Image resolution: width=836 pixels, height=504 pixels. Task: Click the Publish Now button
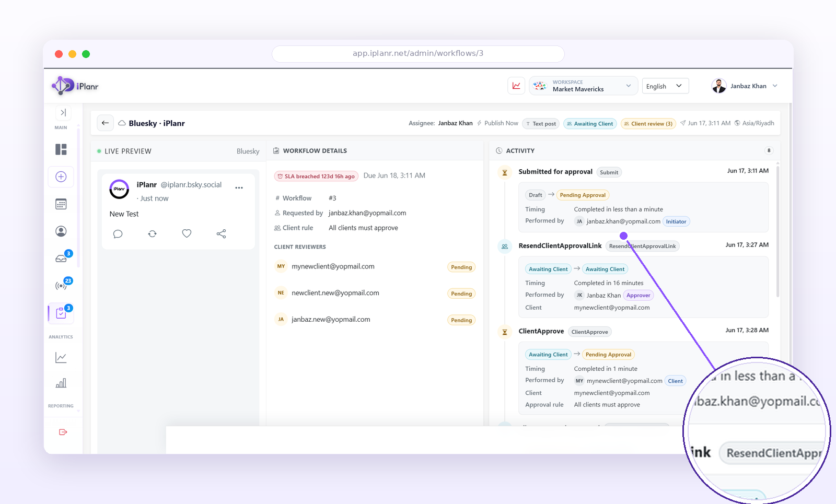pyautogui.click(x=497, y=123)
